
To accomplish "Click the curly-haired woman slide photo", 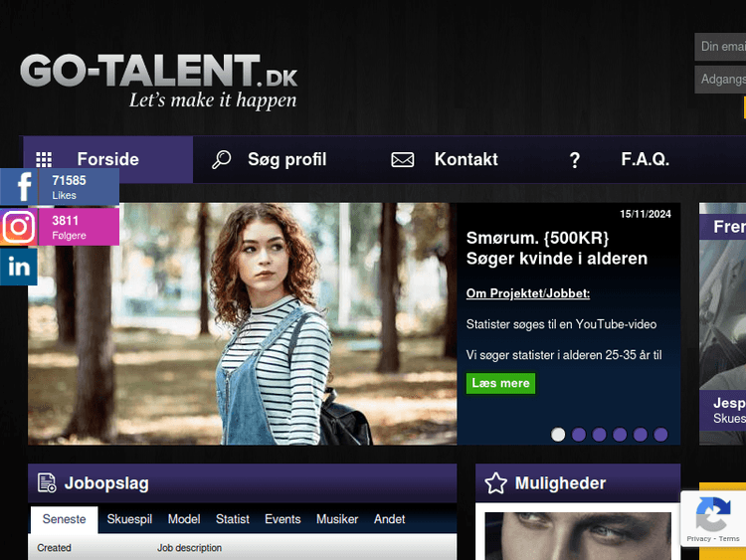I will [x=242, y=323].
